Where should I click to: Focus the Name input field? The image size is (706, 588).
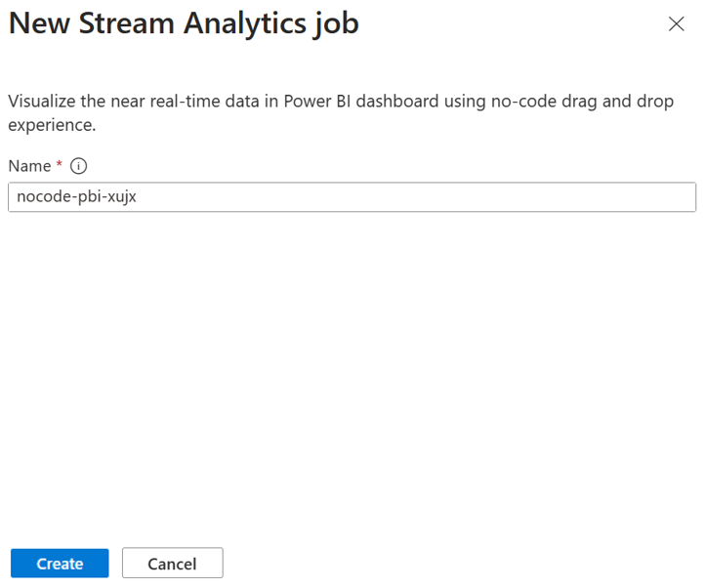click(x=353, y=196)
